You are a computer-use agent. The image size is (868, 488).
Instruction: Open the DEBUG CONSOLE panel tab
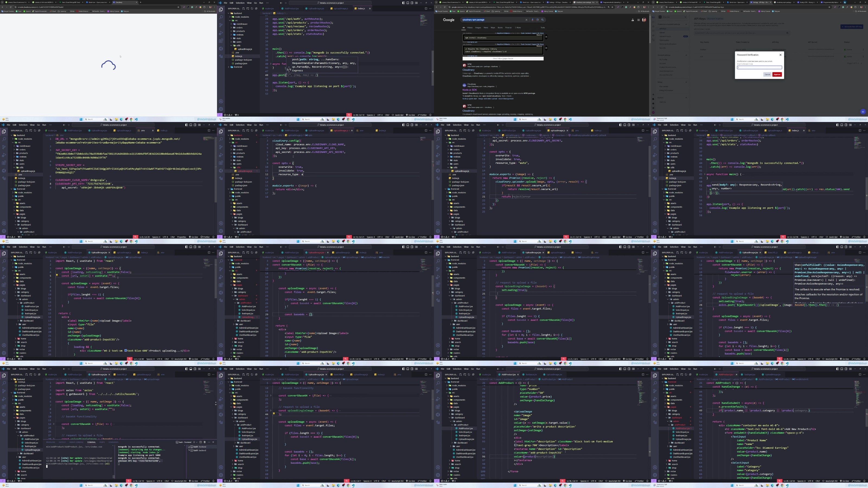[76, 442]
